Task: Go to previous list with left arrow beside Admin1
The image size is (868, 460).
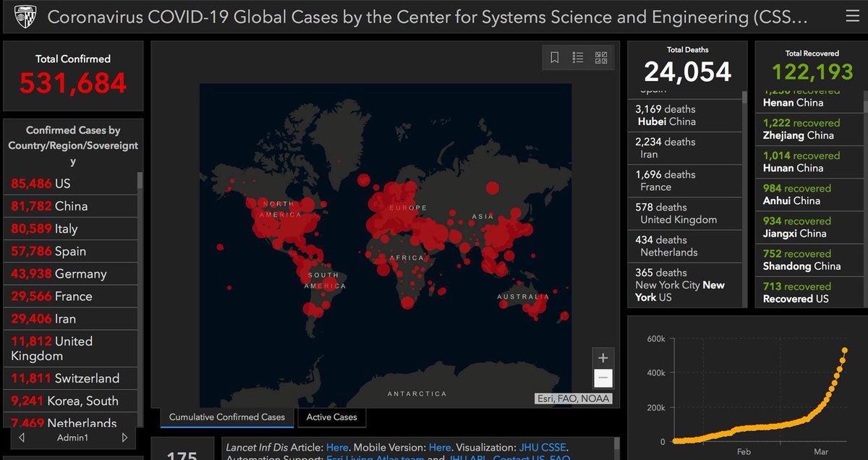Action: tap(22, 438)
